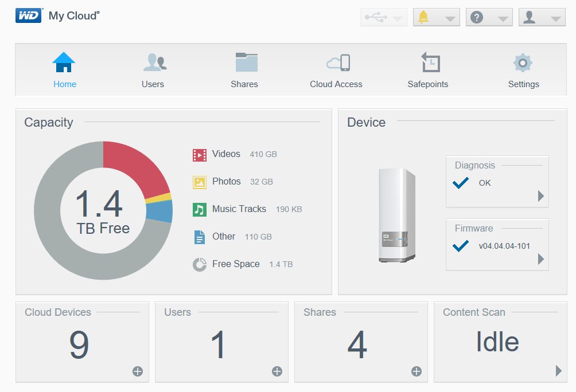Add a share with the plus icon
Image resolution: width=576 pixels, height=392 pixels.
pos(417,371)
